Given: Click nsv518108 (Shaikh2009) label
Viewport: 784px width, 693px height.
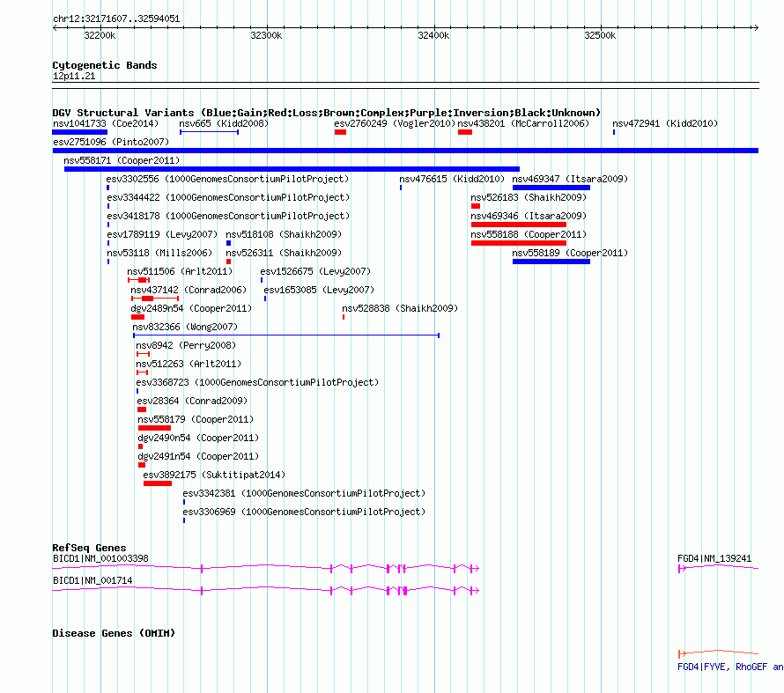Looking at the screenshot, I should [x=284, y=234].
